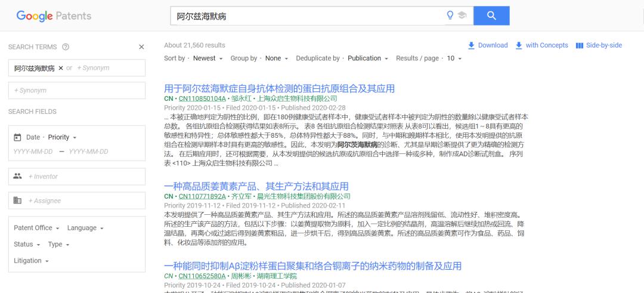Click Priority 2020-01-15 date line
644x293 pixels.
(255, 107)
